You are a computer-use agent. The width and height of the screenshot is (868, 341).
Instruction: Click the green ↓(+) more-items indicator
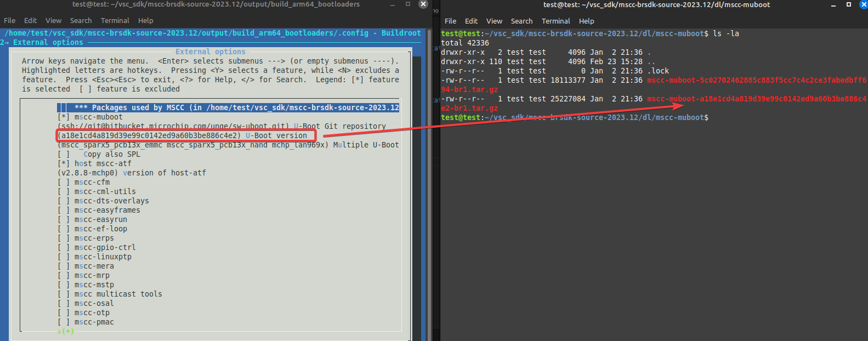pos(65,331)
